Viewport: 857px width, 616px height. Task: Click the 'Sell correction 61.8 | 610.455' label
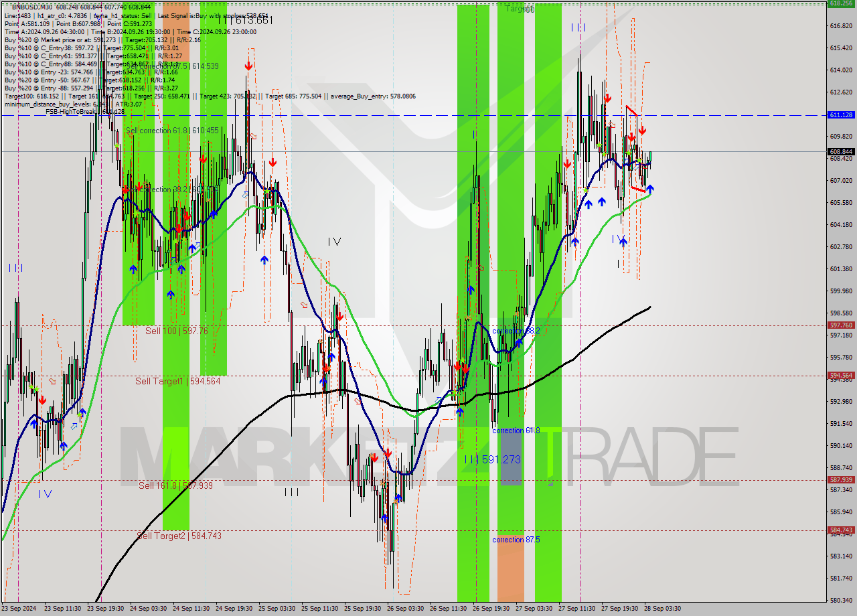[x=172, y=131]
